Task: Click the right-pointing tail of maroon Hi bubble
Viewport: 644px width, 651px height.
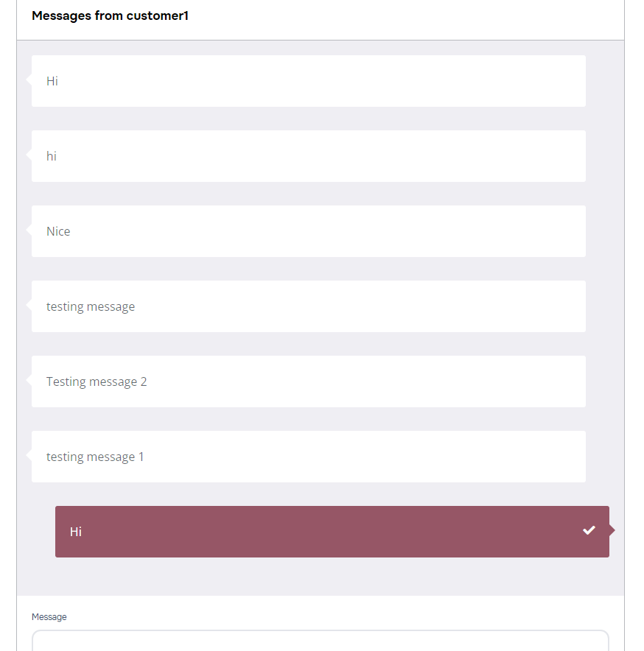Action: [x=612, y=530]
